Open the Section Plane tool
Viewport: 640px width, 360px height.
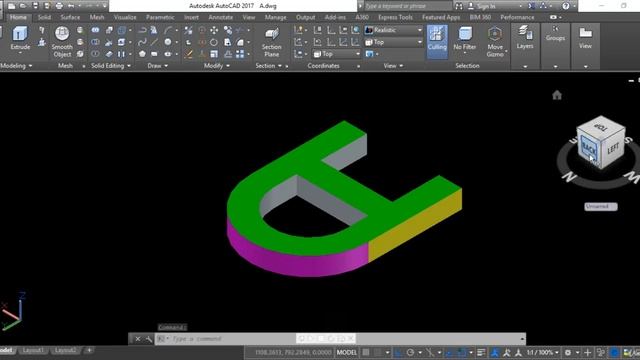(x=271, y=43)
